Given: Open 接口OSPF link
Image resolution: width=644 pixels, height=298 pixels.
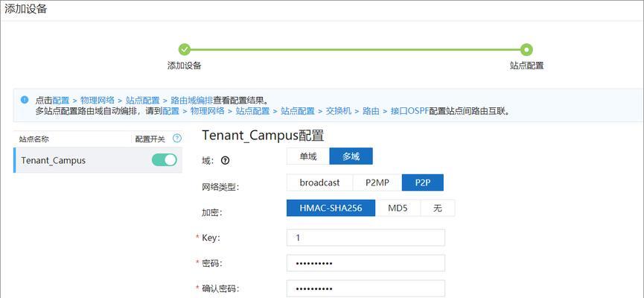Looking at the screenshot, I should click(409, 110).
